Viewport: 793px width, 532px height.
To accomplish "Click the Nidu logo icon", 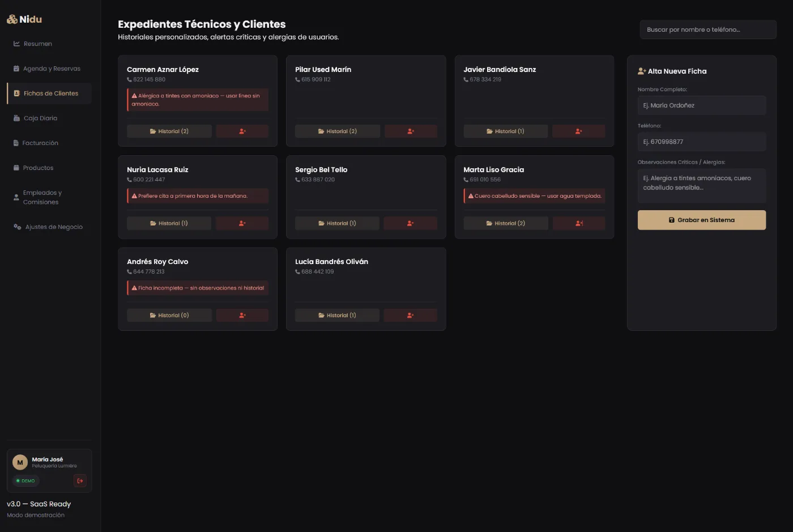I will click(x=12, y=19).
